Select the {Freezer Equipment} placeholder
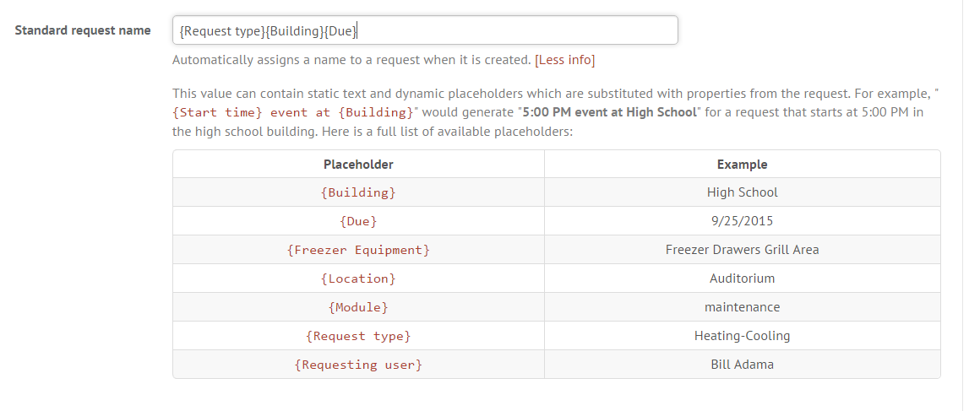980x411 pixels. click(x=358, y=250)
